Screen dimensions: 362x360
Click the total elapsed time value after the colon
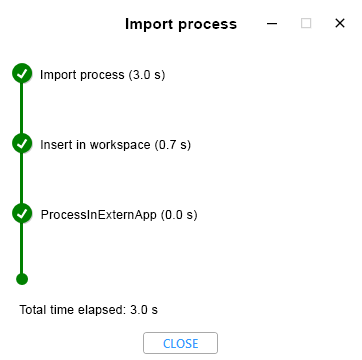point(144,310)
